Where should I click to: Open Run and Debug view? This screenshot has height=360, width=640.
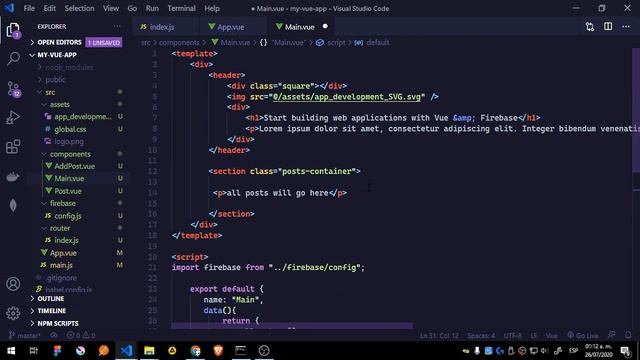click(13, 118)
